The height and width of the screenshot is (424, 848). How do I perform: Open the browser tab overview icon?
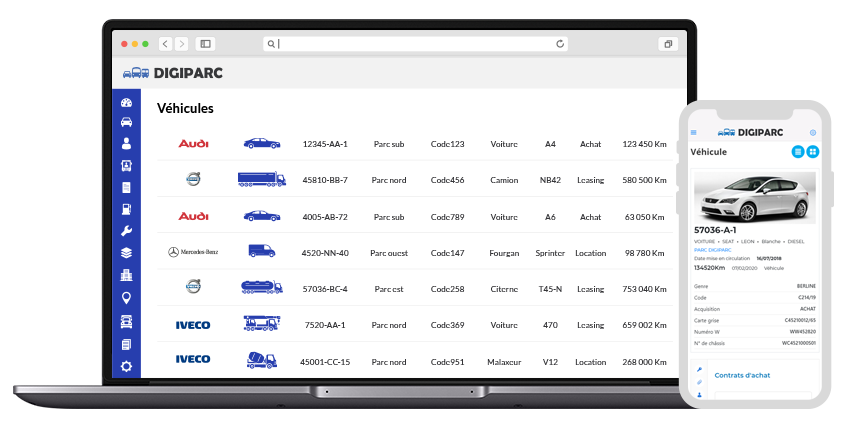pyautogui.click(x=668, y=44)
